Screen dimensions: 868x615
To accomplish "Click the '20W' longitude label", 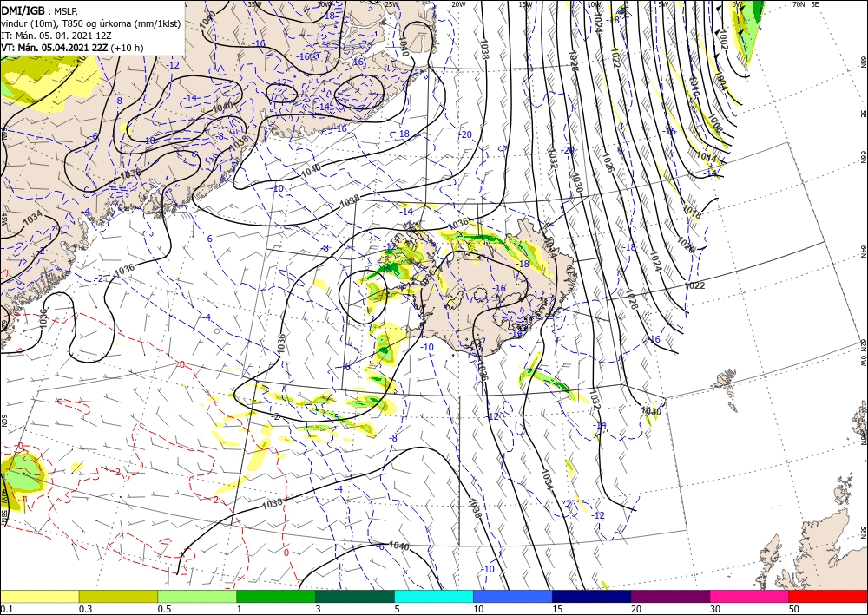I will click(458, 4).
